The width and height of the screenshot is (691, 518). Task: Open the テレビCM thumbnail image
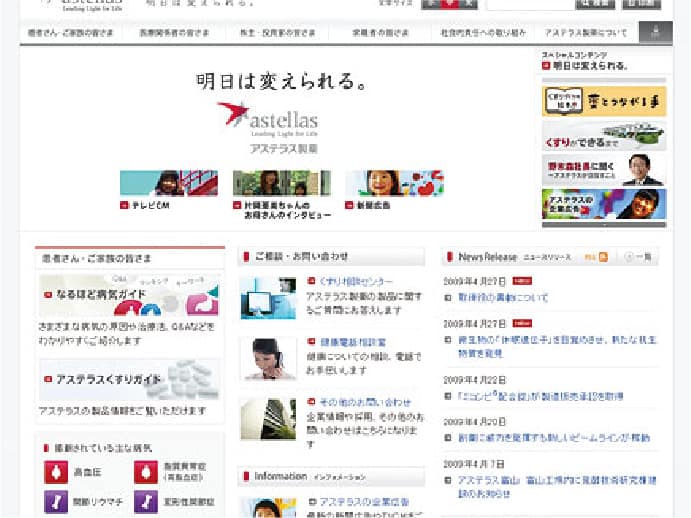click(x=169, y=183)
